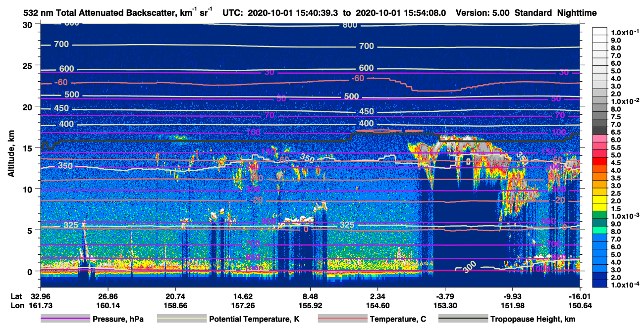Click latitude value 26.86

pos(107,296)
